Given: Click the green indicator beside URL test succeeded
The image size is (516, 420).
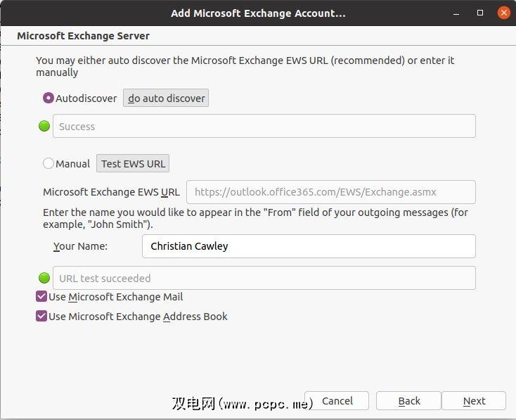Looking at the screenshot, I should 44,278.
